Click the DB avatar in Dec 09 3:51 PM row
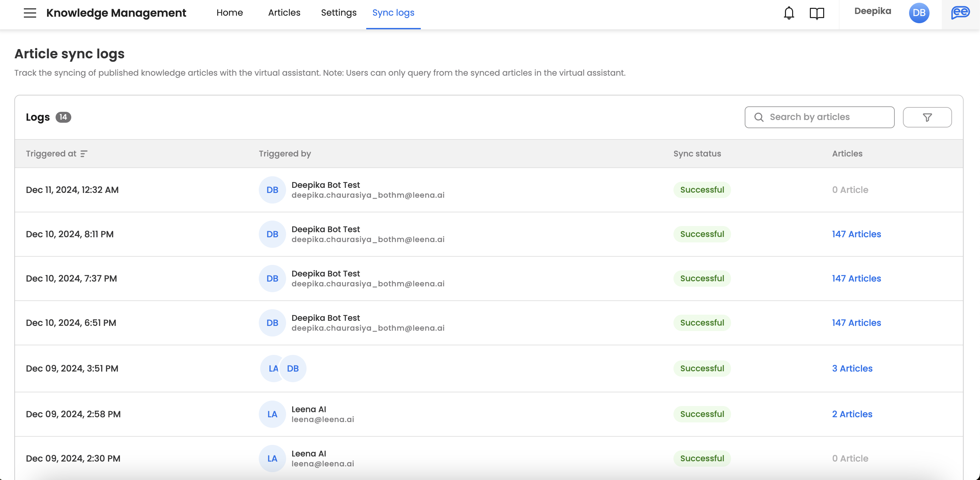Viewport: 980px width, 480px height. (x=293, y=369)
